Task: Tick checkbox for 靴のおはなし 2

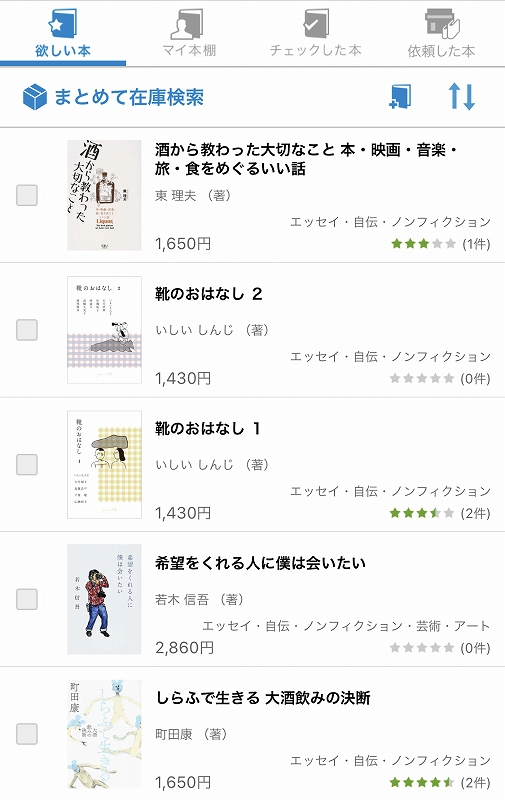Action: [x=27, y=330]
